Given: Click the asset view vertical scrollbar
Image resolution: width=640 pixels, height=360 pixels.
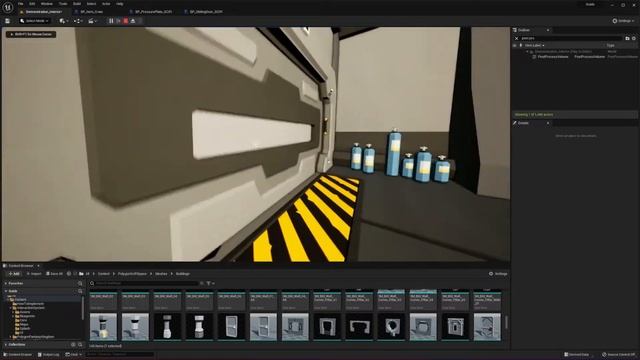Looking at the screenshot, I should click(507, 322).
